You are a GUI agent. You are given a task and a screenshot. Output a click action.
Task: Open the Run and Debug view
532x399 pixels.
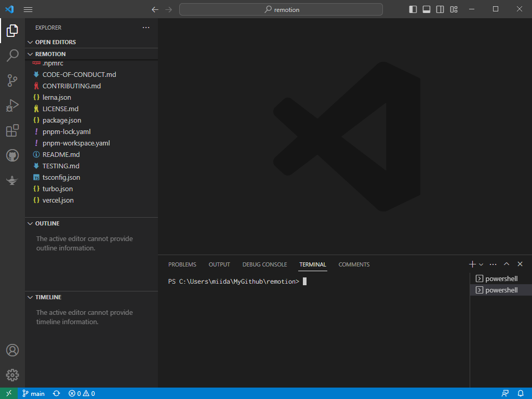click(12, 105)
